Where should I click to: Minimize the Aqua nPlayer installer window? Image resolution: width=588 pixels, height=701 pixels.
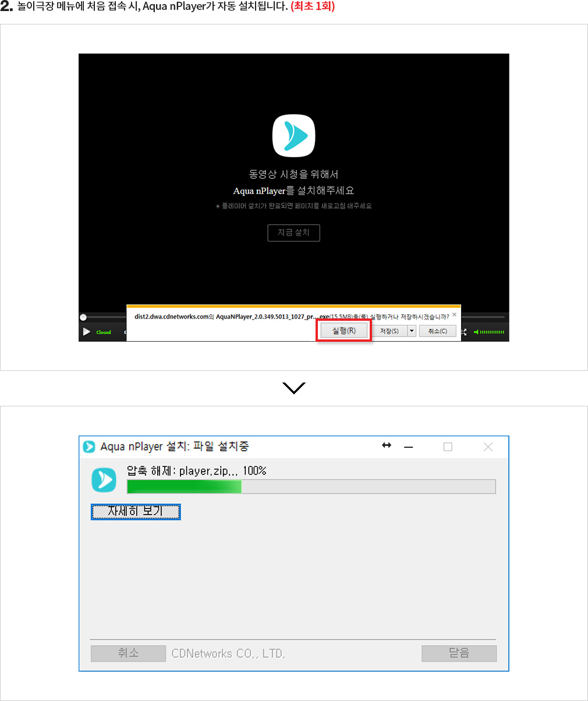pyautogui.click(x=409, y=447)
